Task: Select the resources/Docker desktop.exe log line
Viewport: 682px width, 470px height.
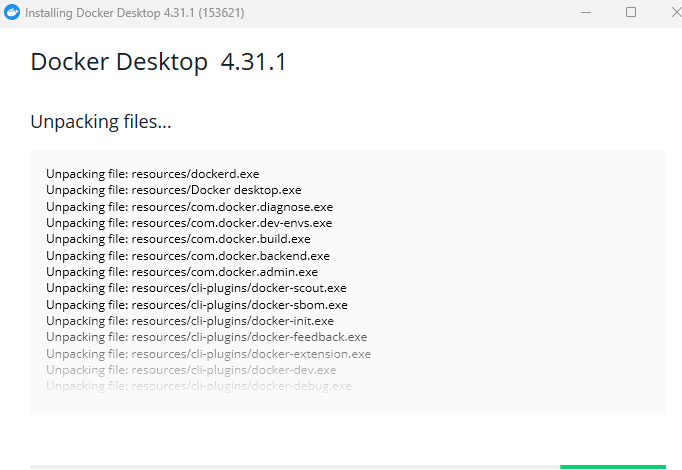Action: (174, 190)
